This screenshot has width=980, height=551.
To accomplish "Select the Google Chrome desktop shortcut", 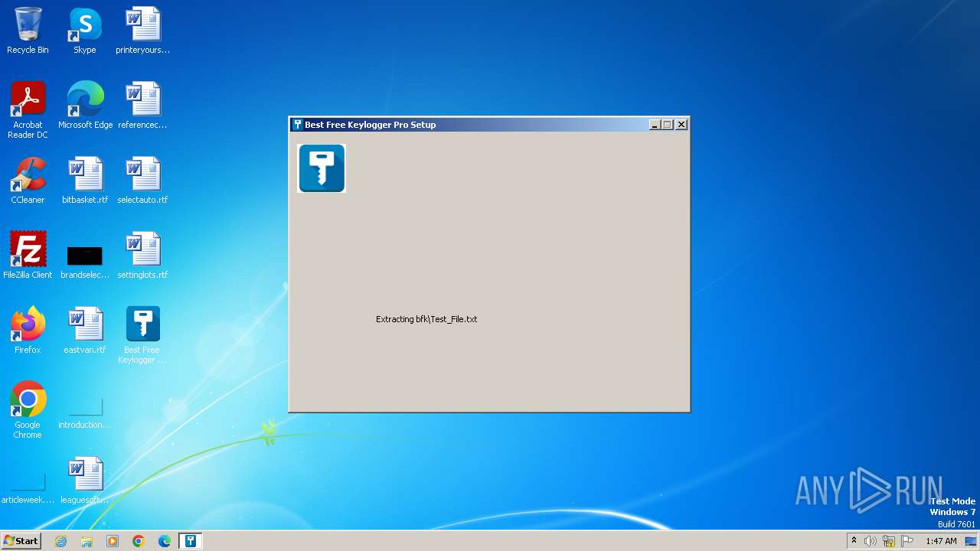I will [x=28, y=409].
